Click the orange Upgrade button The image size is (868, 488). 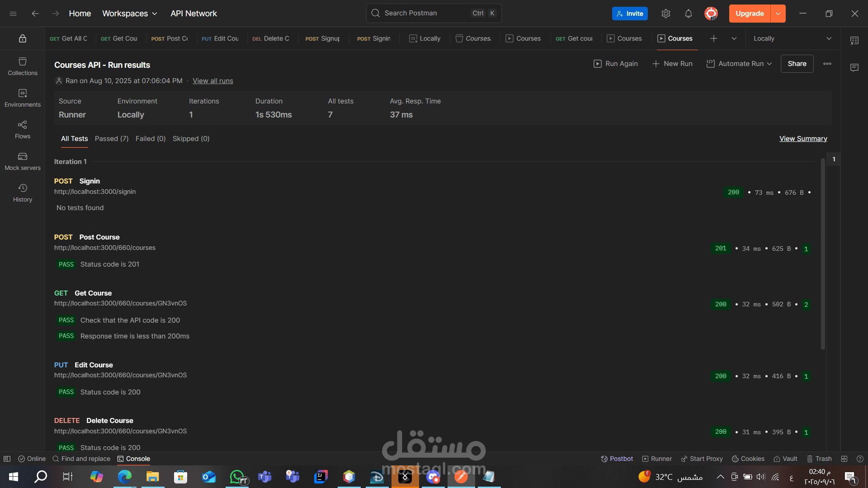[x=750, y=14]
